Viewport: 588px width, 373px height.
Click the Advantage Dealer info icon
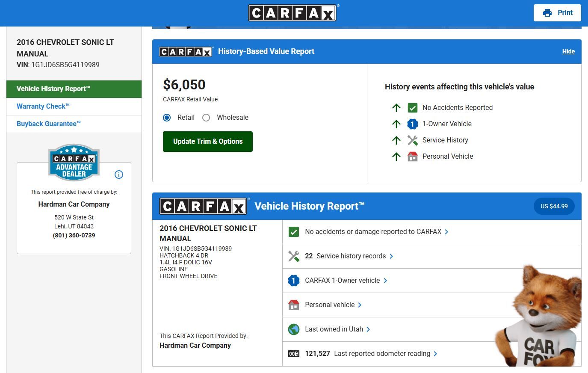(119, 175)
